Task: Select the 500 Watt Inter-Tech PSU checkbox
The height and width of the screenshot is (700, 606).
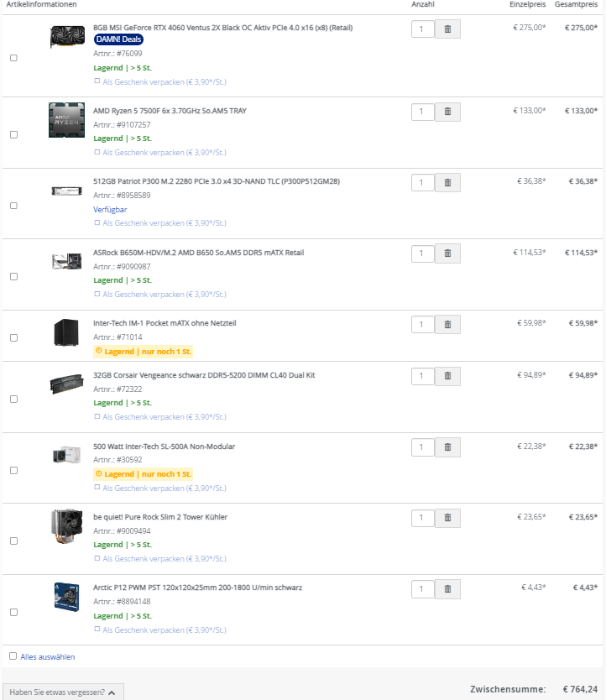Action: 13,471
